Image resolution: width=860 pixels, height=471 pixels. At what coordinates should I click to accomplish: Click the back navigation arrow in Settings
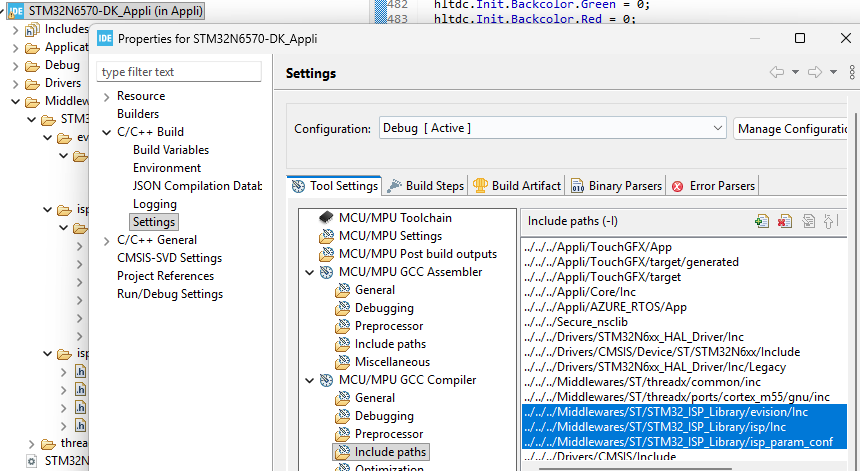[x=776, y=73]
